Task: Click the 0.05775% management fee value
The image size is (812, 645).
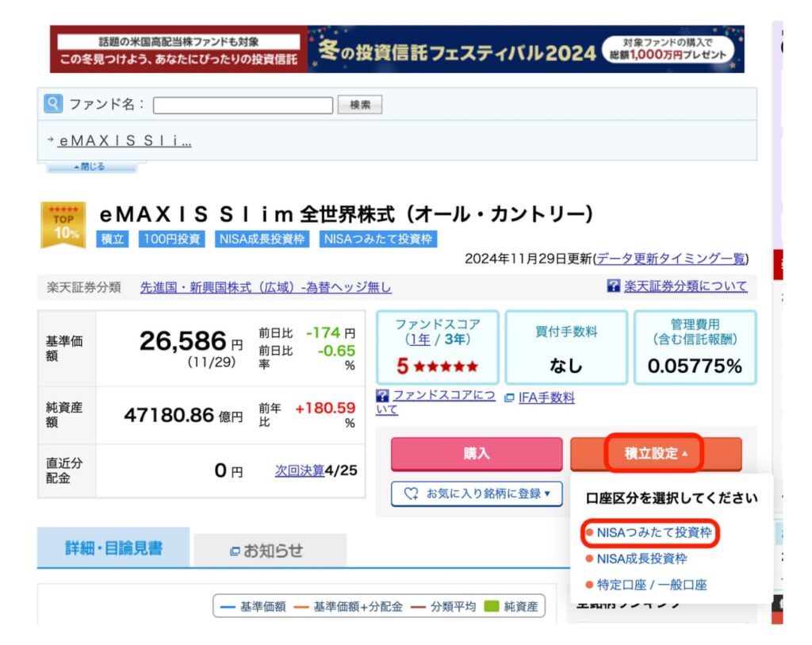Action: 695,367
